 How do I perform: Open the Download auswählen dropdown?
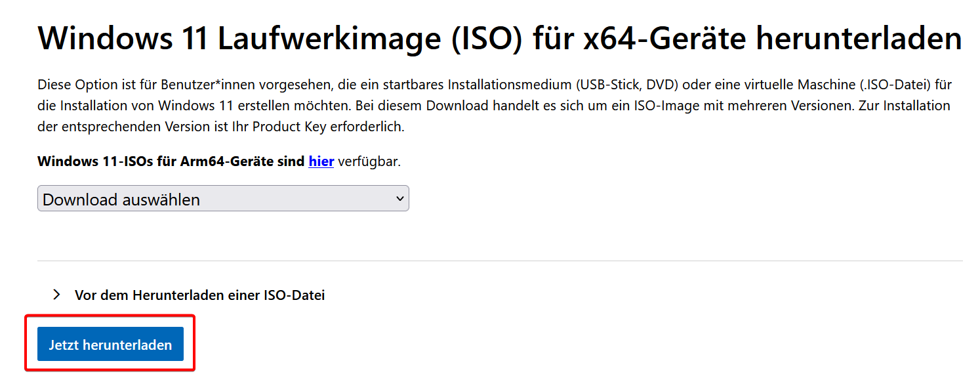pos(223,199)
